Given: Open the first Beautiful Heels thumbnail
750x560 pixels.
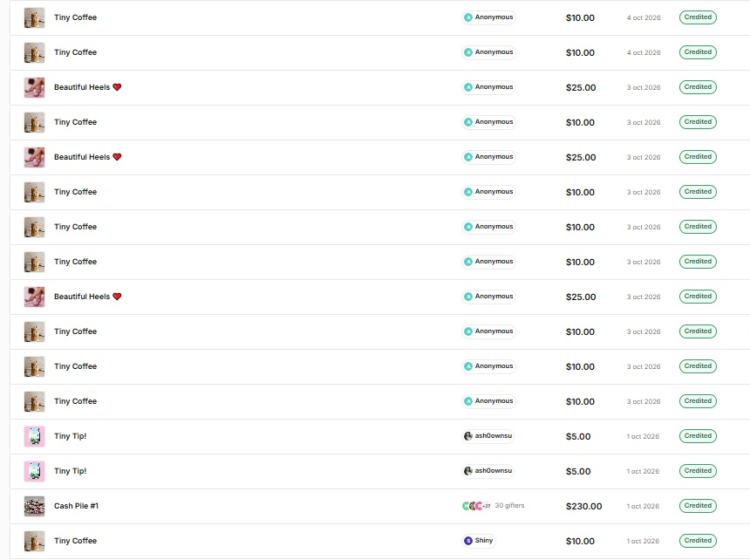Looking at the screenshot, I should click(34, 87).
